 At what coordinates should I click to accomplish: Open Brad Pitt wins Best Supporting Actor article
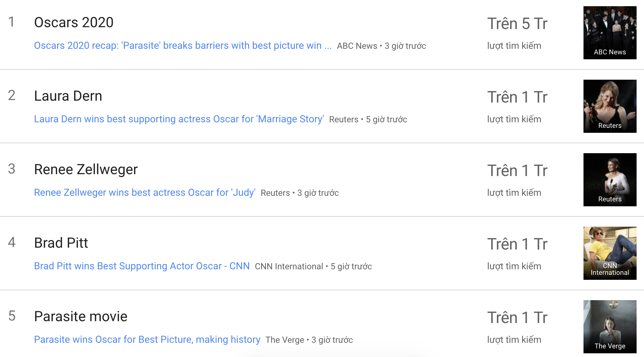(x=142, y=266)
